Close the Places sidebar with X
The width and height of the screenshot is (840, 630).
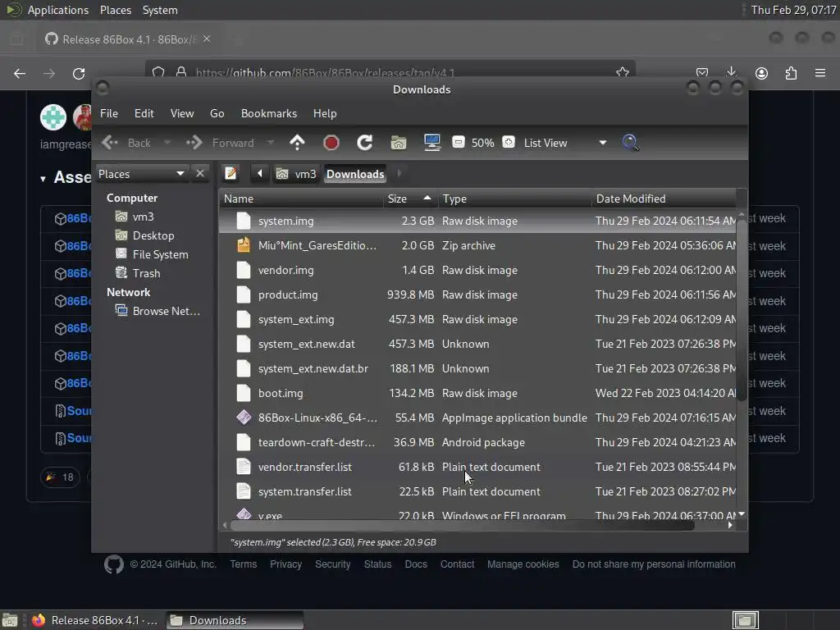pyautogui.click(x=200, y=174)
